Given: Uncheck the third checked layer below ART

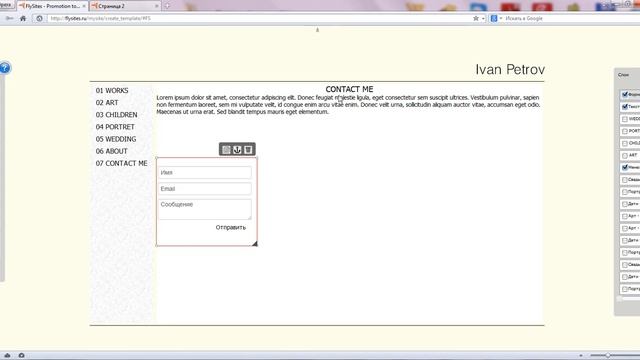Looking at the screenshot, I should [625, 168].
